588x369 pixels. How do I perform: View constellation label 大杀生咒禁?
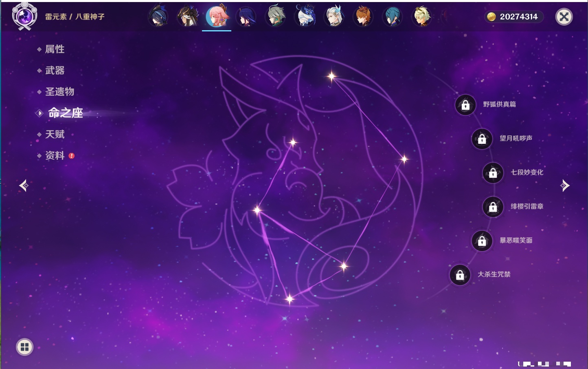(x=494, y=274)
